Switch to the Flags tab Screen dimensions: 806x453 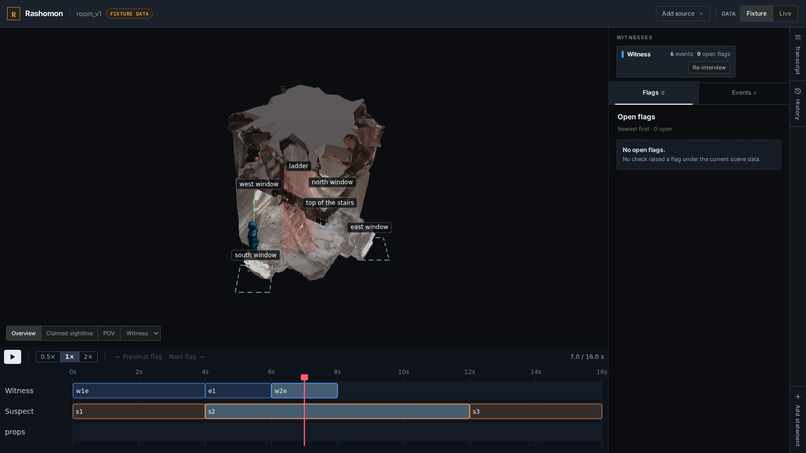653,93
